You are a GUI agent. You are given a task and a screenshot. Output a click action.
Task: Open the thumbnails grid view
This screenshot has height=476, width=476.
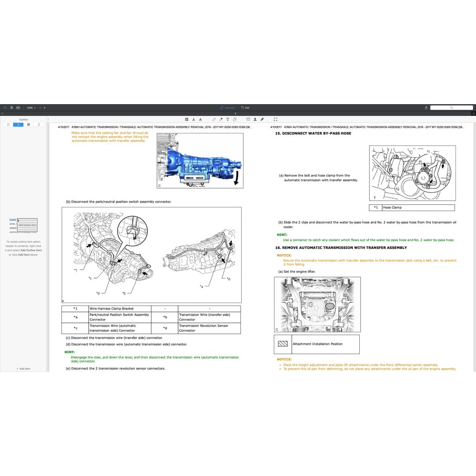tap(12, 107)
